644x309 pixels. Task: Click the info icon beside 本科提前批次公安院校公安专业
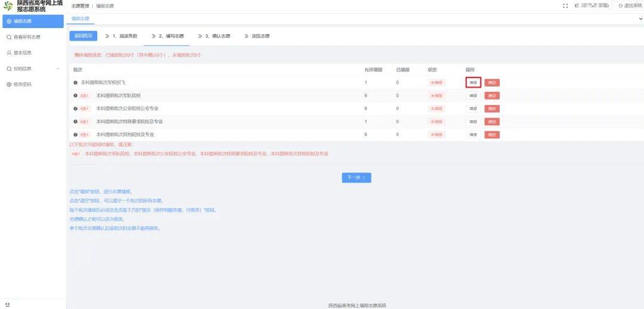click(x=76, y=109)
